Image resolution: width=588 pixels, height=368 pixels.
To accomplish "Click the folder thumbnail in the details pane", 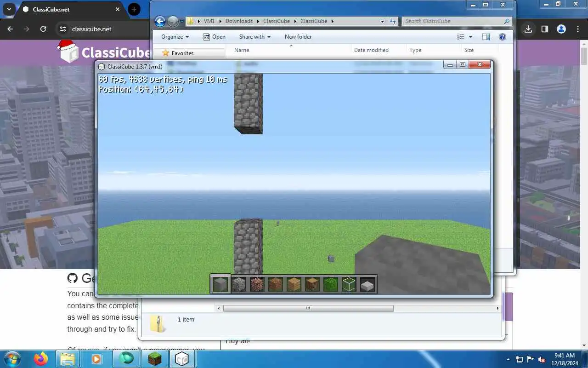I will click(x=157, y=324).
